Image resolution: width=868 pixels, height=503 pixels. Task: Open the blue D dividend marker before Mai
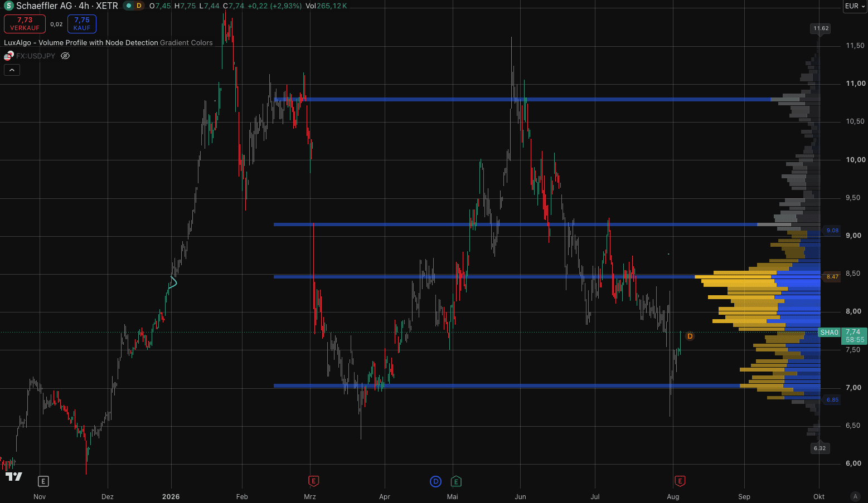pos(436,481)
